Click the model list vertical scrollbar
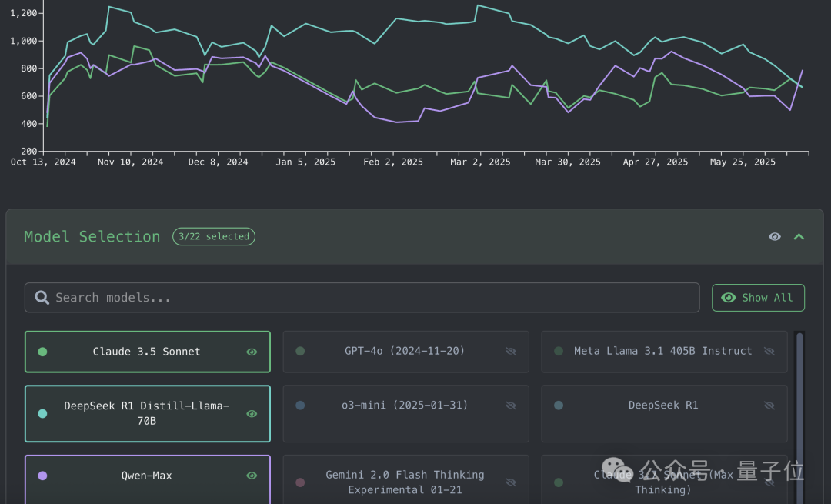Screen dimensions: 831x504 pyautogui.click(x=800, y=400)
